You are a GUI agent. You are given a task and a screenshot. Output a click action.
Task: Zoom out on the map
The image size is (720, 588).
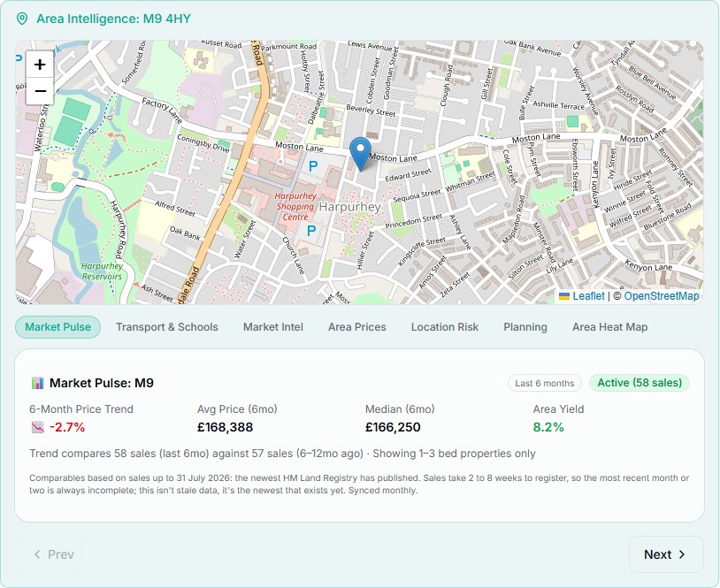40,91
